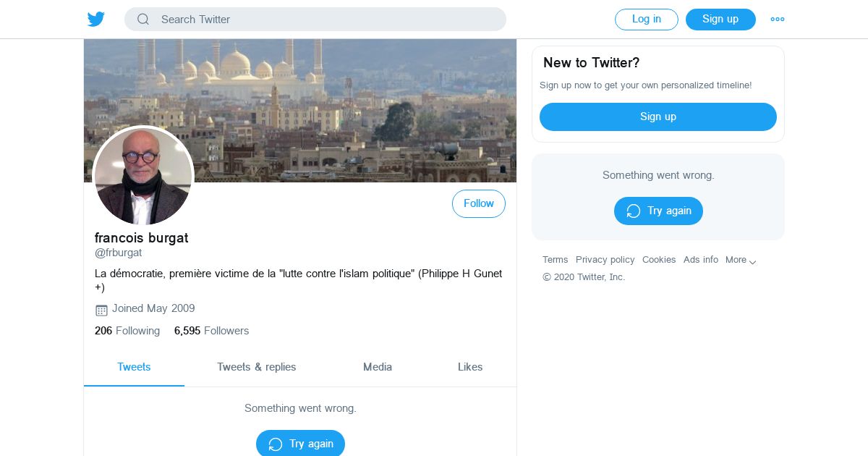The width and height of the screenshot is (868, 456).
Task: Click Try again below the Tweets tab
Action: [x=300, y=443]
